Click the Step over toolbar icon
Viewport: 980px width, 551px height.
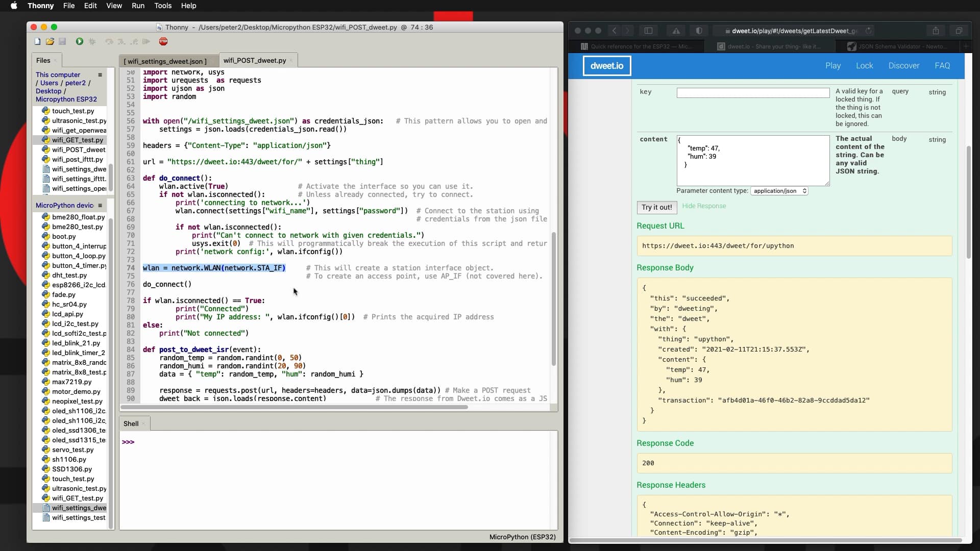point(109,41)
